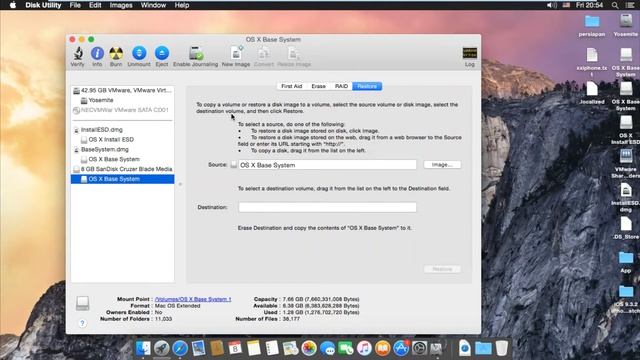Select the Yosemite volume in the sidebar

[122, 100]
